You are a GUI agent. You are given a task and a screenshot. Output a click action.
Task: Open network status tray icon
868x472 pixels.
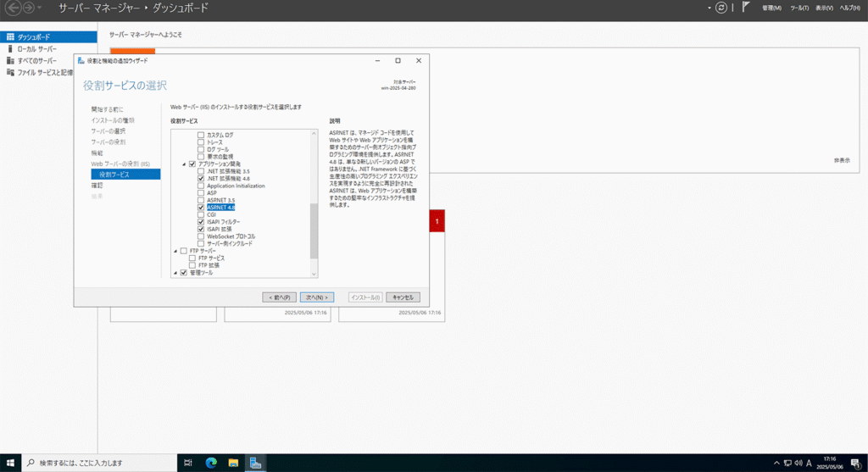coord(787,464)
